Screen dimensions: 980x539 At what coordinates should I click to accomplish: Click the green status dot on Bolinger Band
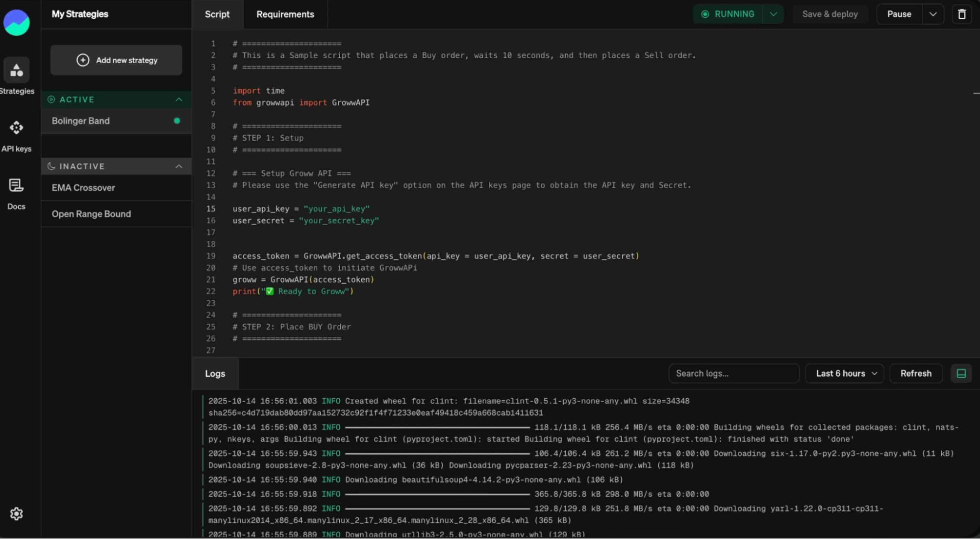pos(177,121)
